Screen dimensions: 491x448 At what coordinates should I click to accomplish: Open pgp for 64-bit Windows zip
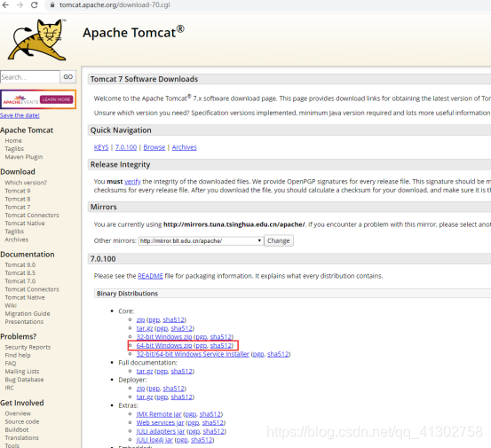tap(202, 345)
